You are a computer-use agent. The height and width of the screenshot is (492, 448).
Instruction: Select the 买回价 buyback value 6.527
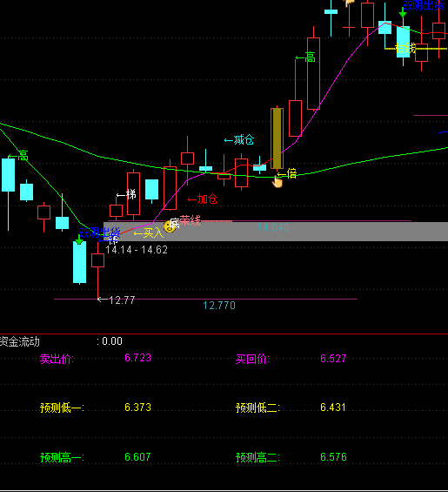coord(333,358)
